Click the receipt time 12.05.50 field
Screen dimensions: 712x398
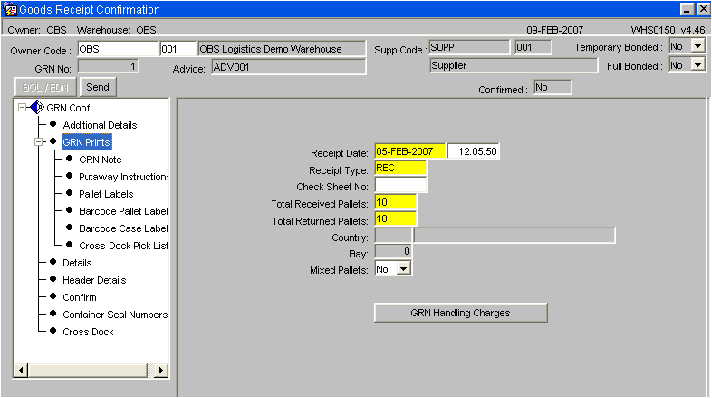tap(474, 151)
